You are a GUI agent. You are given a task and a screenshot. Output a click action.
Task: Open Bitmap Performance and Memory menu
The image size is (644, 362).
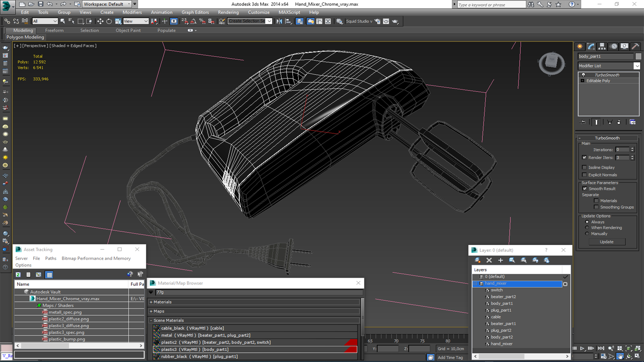(96, 258)
